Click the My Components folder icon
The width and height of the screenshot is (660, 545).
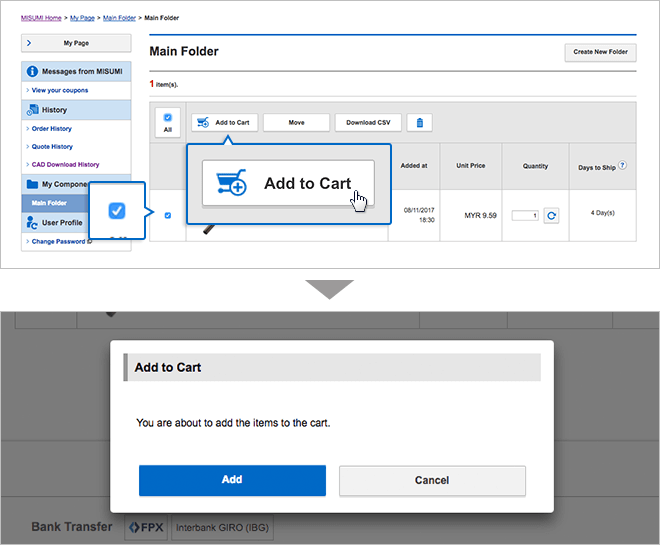point(33,184)
